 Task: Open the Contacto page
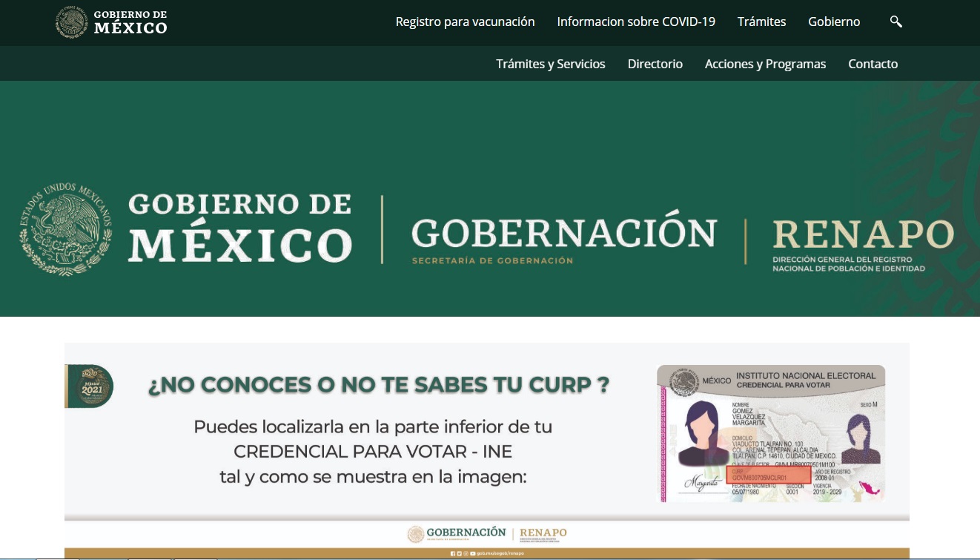point(873,64)
